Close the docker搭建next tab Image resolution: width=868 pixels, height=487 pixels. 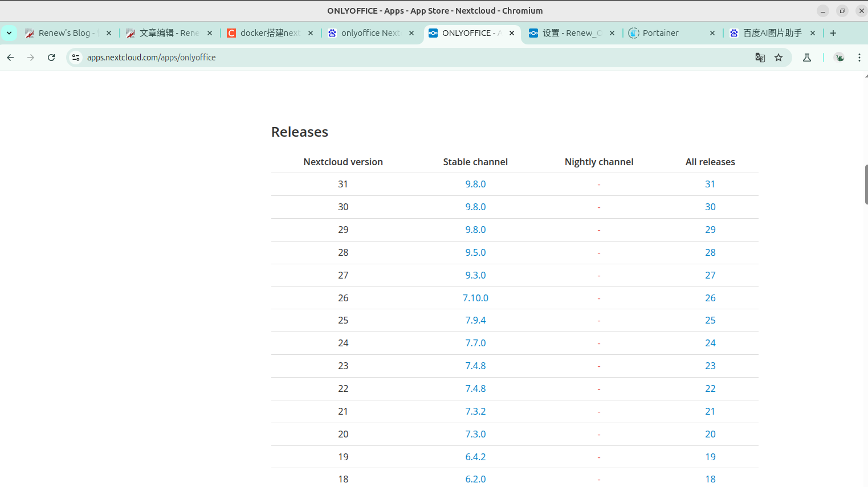click(x=311, y=33)
